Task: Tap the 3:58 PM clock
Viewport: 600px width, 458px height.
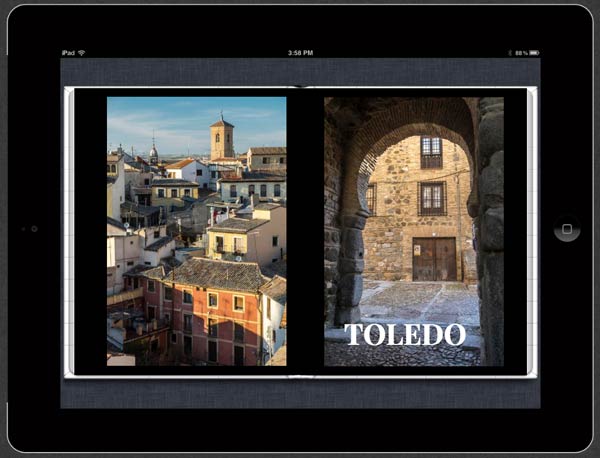Action: click(x=300, y=53)
